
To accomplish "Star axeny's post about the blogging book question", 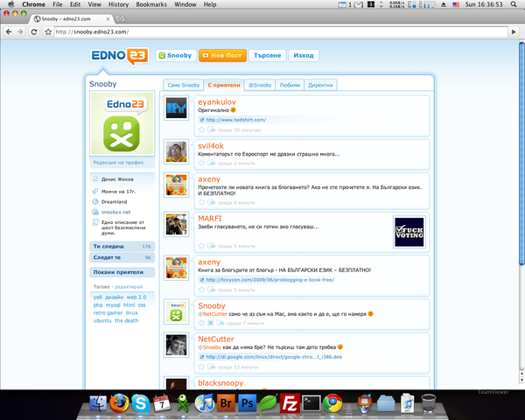I will click(x=201, y=202).
